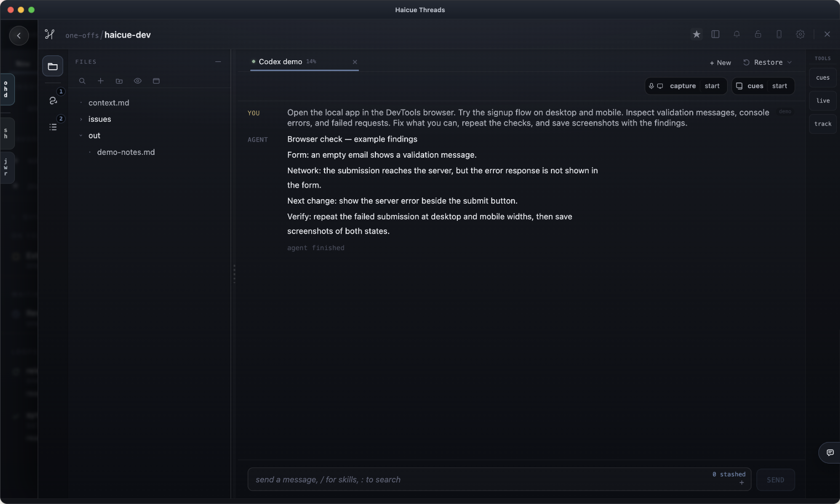840x504 pixels.
Task: Open the list icon with badge 2
Action: [53, 127]
